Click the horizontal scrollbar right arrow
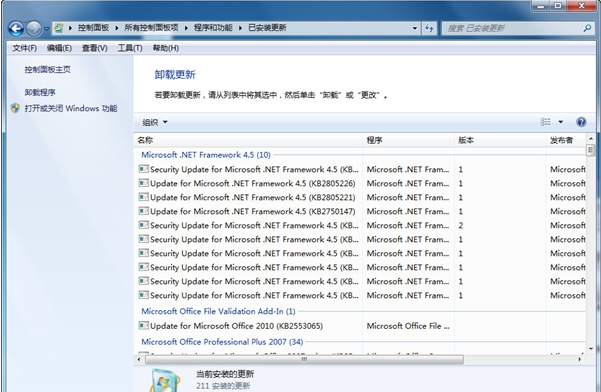 (x=580, y=359)
